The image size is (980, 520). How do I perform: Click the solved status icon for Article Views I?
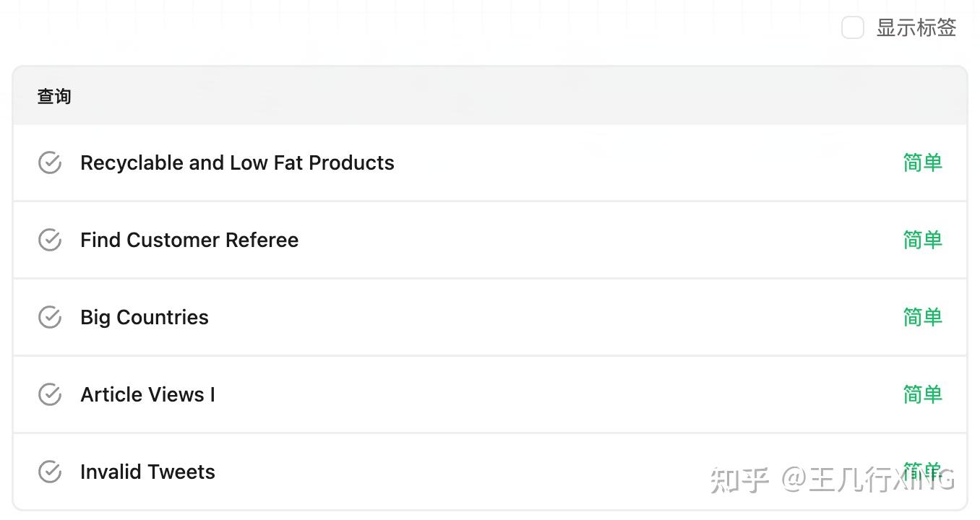point(49,394)
